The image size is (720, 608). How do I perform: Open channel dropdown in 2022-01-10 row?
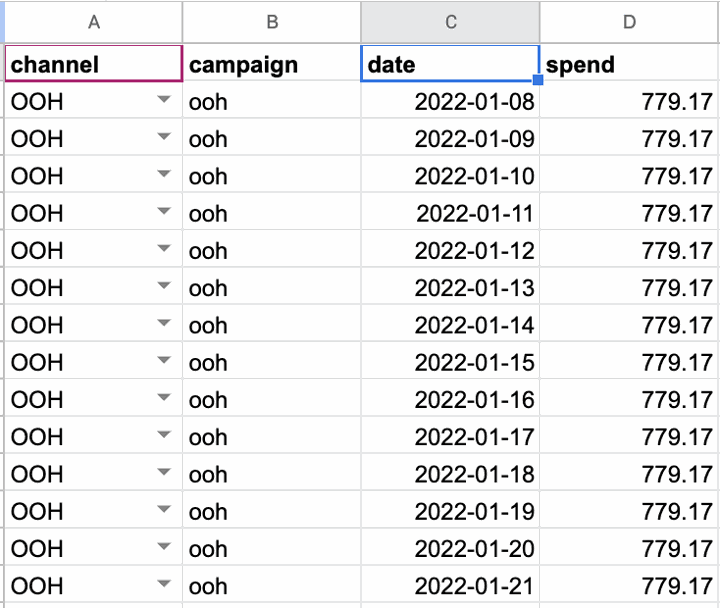pyautogui.click(x=164, y=174)
